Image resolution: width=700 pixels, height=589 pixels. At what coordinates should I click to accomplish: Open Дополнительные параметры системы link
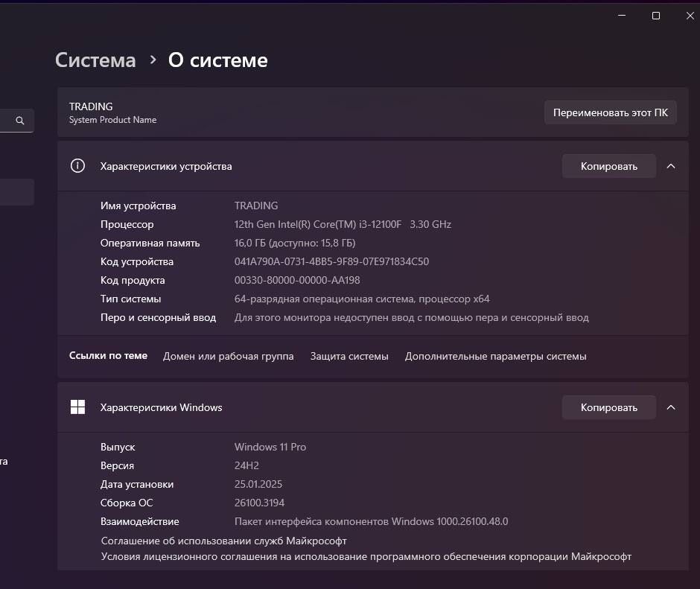pyautogui.click(x=495, y=357)
